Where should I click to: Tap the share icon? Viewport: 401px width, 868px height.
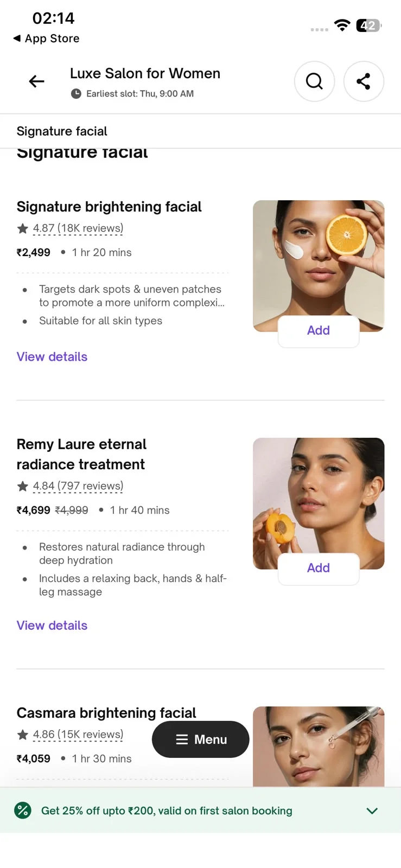(364, 81)
